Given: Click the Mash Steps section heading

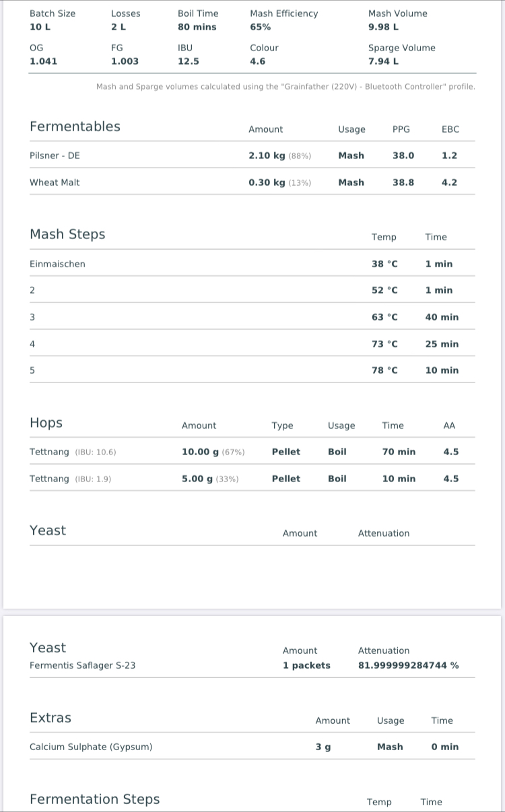Looking at the screenshot, I should [x=67, y=234].
